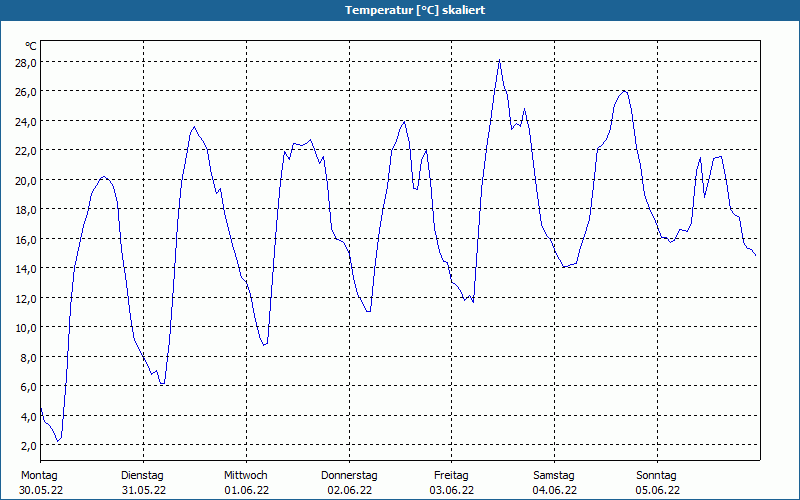Click the Monday morning temperature minimum point
The width and height of the screenshot is (800, 500).
[58, 441]
